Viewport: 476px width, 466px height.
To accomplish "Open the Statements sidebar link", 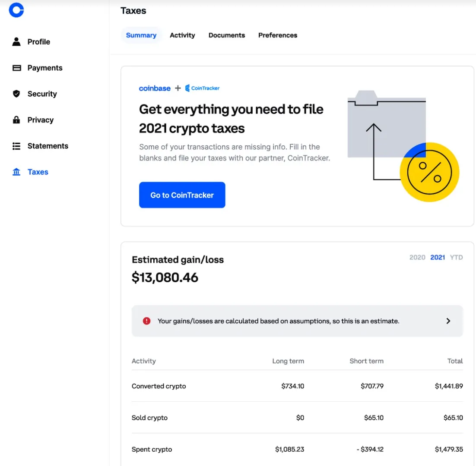I will (x=48, y=146).
